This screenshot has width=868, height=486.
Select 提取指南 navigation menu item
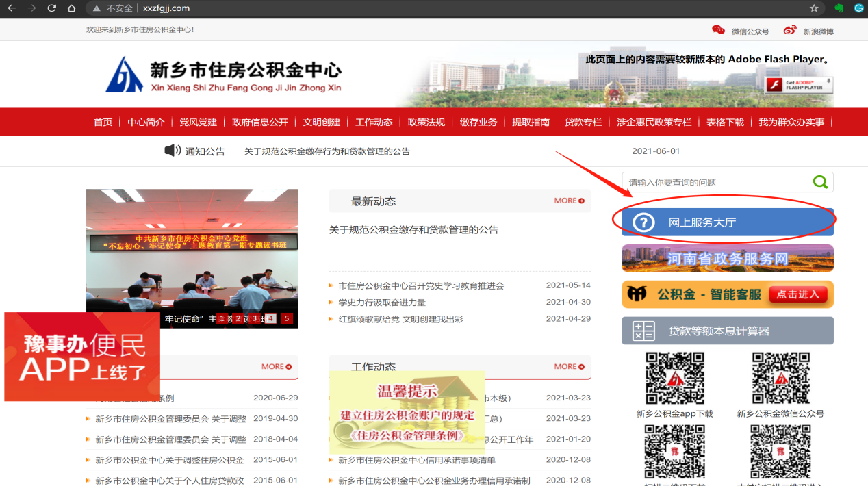531,122
